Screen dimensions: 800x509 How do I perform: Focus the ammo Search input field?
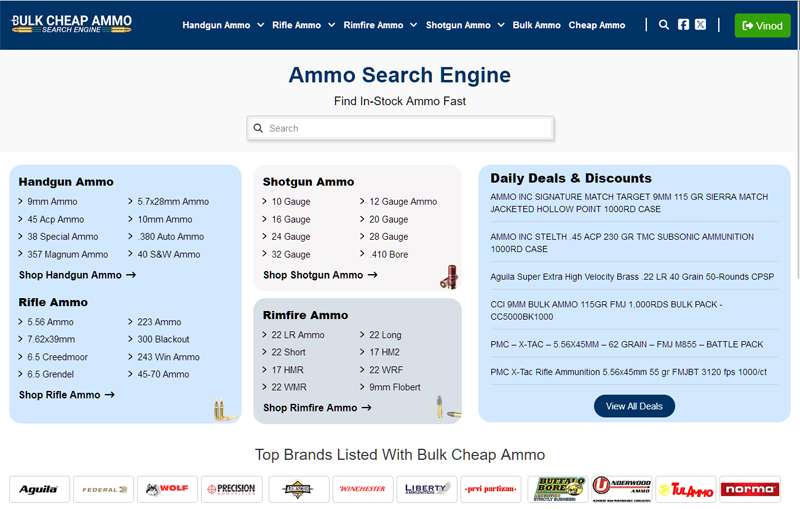[401, 128]
